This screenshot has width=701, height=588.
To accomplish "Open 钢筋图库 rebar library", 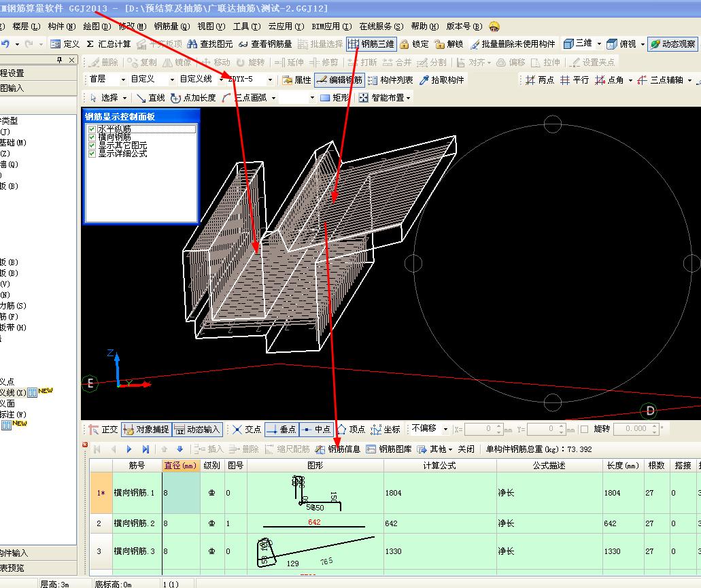I will [x=388, y=449].
